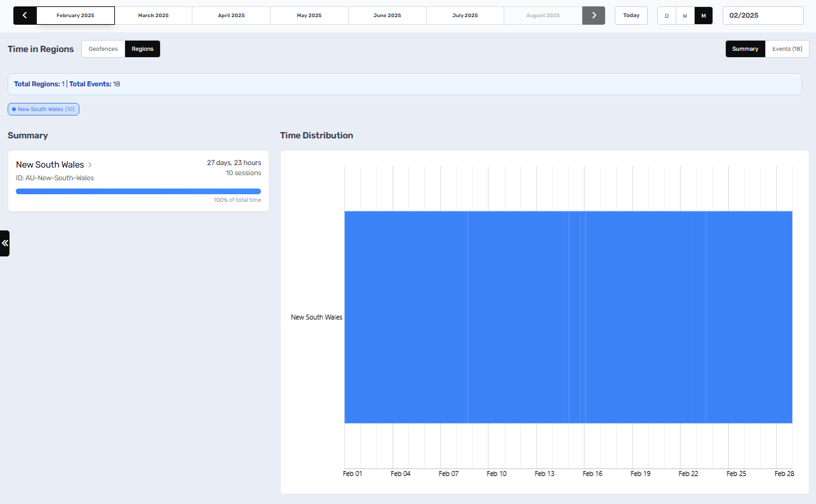Click the Time Distribution heading

[316, 135]
